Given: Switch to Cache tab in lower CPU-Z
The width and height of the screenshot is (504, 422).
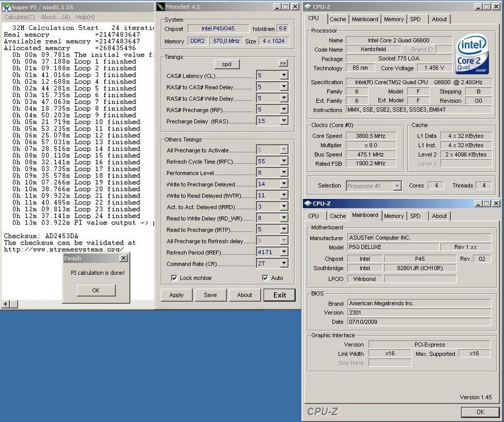Looking at the screenshot, I should pos(338,216).
